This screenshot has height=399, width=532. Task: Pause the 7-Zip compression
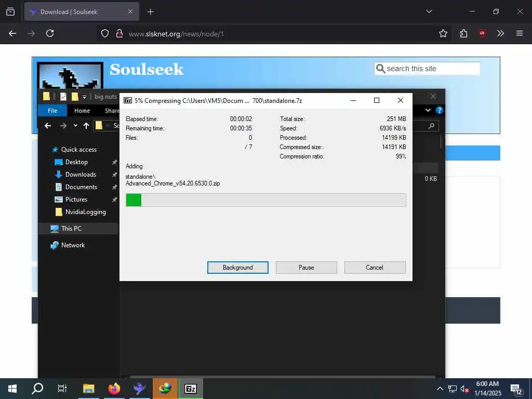(306, 268)
